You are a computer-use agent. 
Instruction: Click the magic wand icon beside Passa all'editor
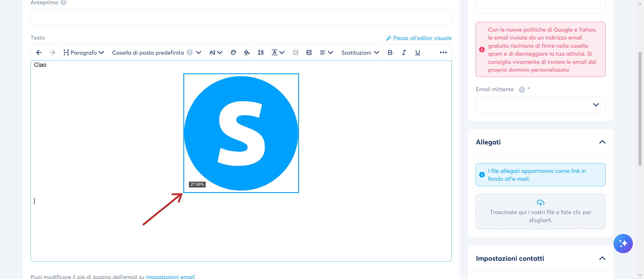click(389, 38)
